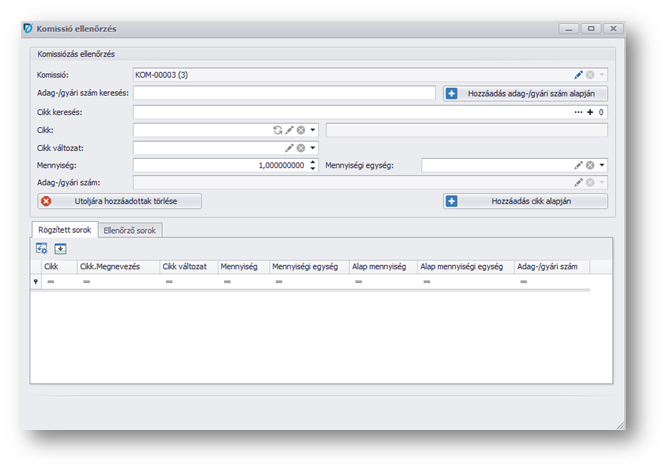Open the Cikk változat dropdown
This screenshot has width=668, height=472.
(x=312, y=148)
